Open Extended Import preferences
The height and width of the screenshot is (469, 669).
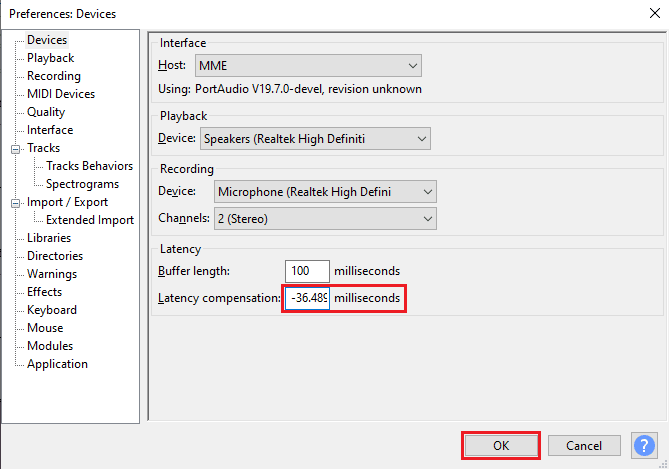tap(90, 220)
